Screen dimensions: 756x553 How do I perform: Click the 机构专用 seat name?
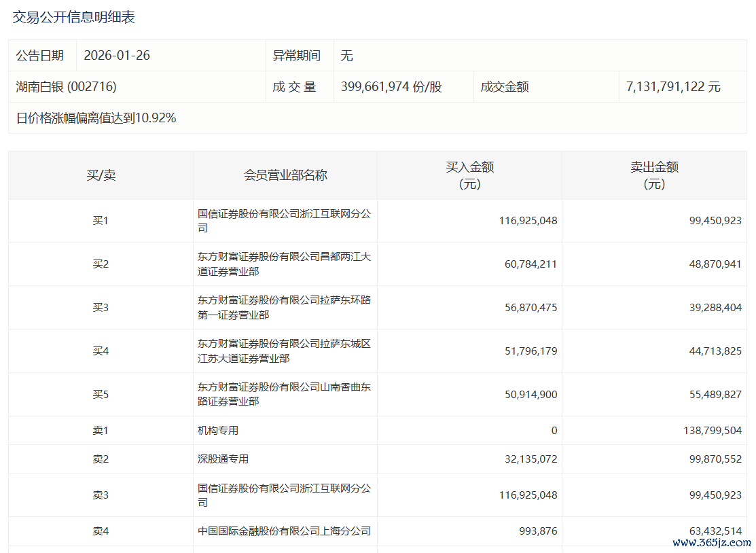coord(218,431)
